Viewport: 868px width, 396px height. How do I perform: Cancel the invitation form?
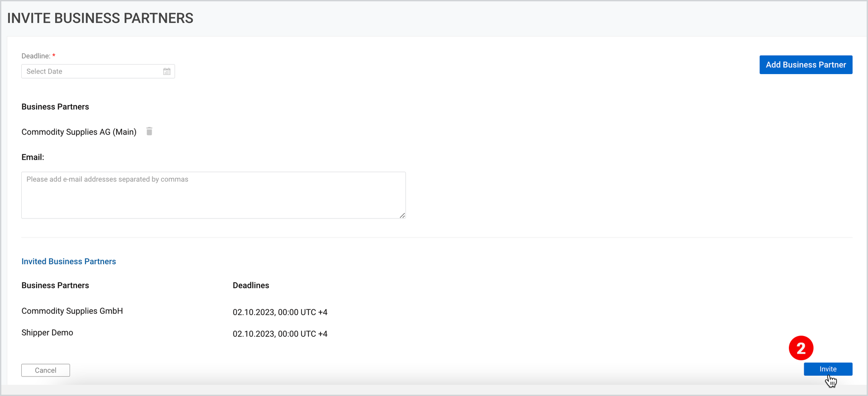pos(46,370)
